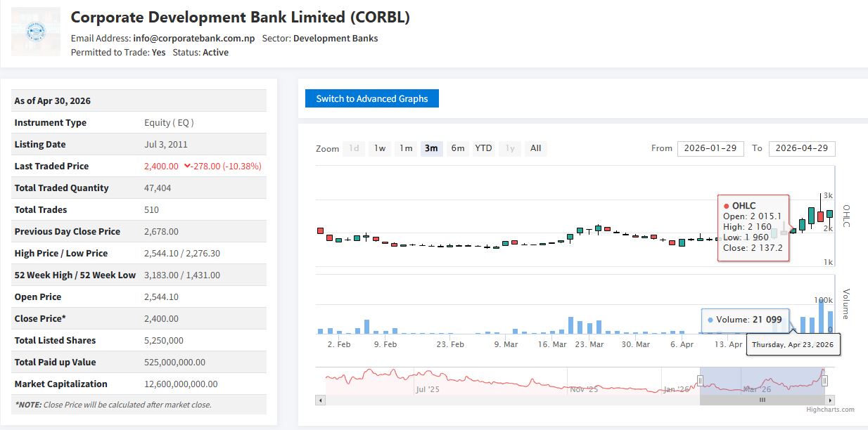Click the scrollbar left arrow under chart
Viewport: 868px width, 430px height.
tap(321, 400)
